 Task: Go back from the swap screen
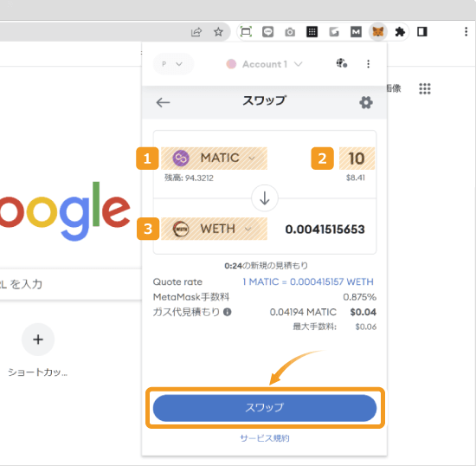(163, 102)
